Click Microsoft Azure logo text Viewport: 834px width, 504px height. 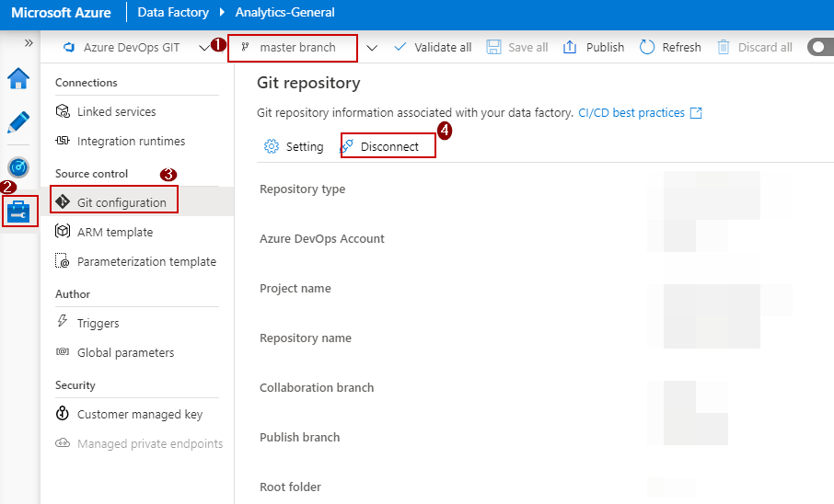(x=61, y=12)
